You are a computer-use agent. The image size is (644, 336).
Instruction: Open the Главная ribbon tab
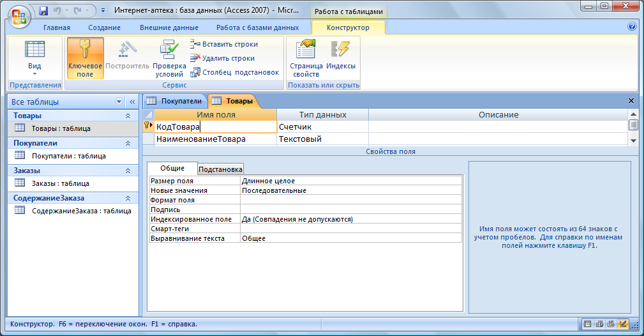57,27
